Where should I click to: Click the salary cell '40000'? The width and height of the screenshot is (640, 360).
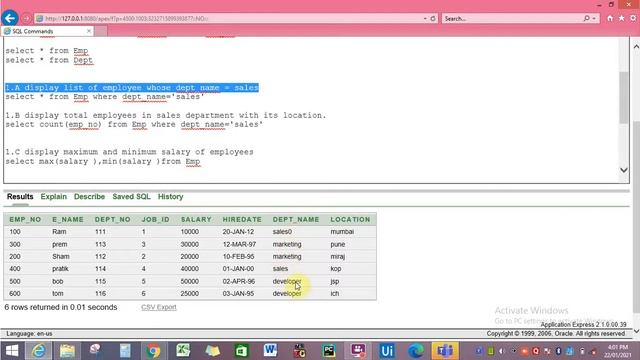click(190, 269)
